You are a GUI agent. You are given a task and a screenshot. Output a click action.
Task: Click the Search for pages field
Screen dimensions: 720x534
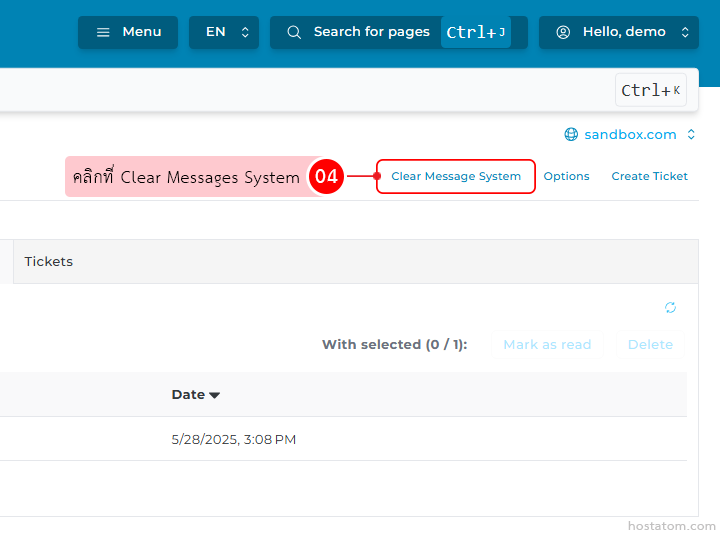coord(371,32)
